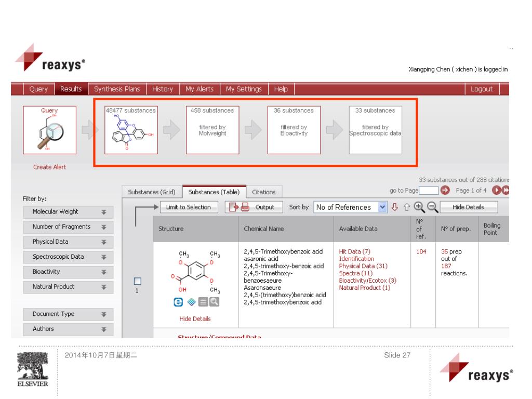Image resolution: width=532 pixels, height=399 pixels.
Task: Expand the Bioactivity filter
Action: click(x=68, y=271)
